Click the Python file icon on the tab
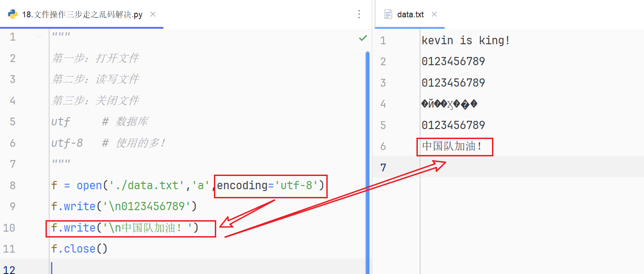The image size is (644, 274). (13, 15)
